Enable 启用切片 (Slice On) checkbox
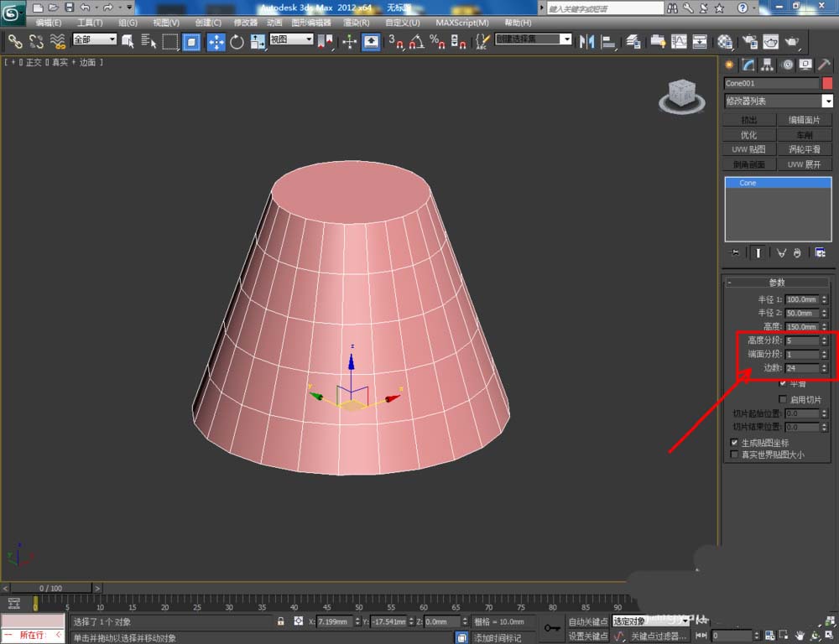Screen dimensions: 839x644 point(783,399)
